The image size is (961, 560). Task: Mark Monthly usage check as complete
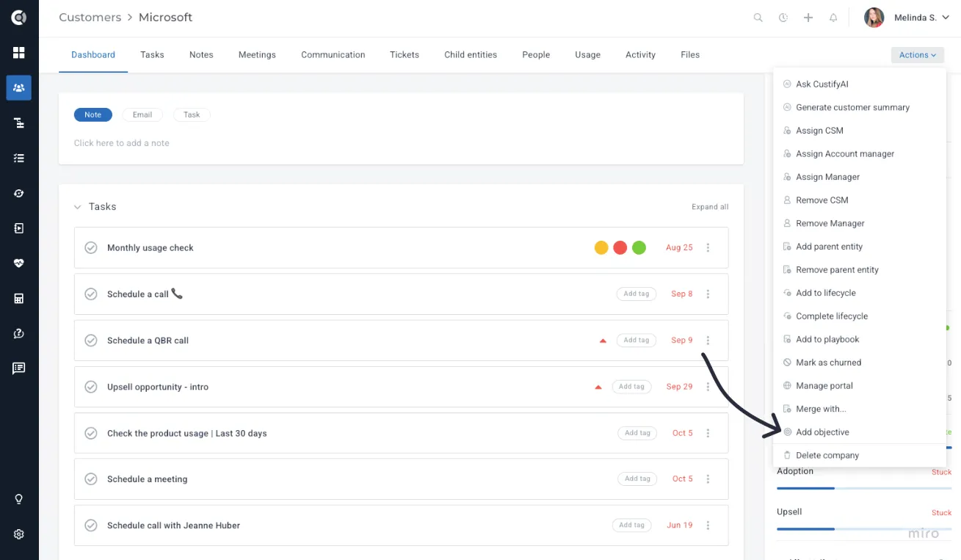tap(91, 248)
